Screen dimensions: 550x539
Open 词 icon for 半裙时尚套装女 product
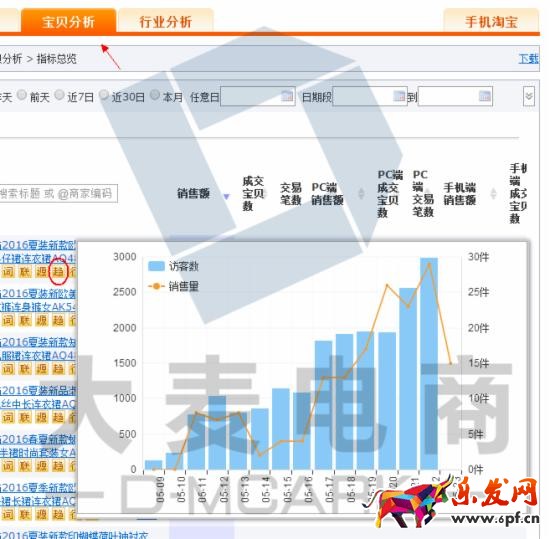coord(8,466)
